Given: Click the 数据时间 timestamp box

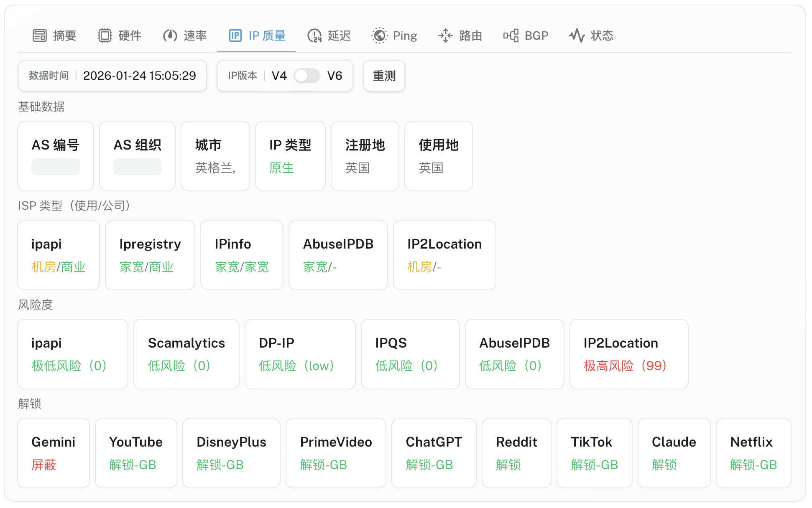Looking at the screenshot, I should 112,76.
